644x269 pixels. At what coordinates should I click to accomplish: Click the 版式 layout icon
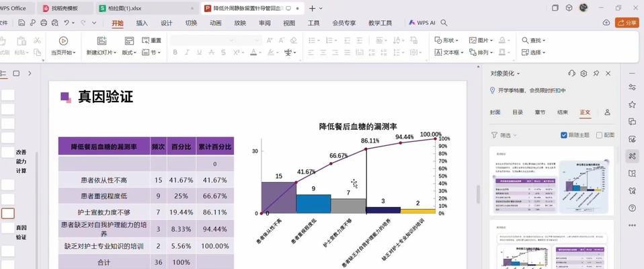pos(129,40)
